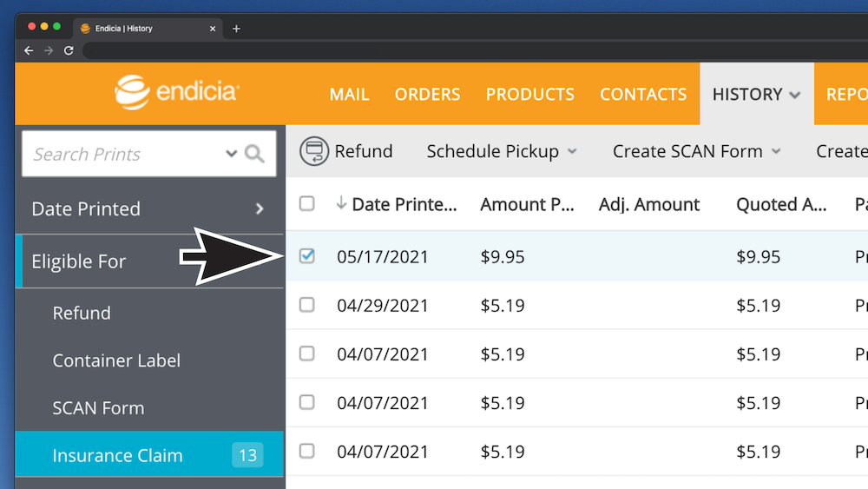The height and width of the screenshot is (489, 868).
Task: Go to the ORDERS tab
Action: [427, 94]
